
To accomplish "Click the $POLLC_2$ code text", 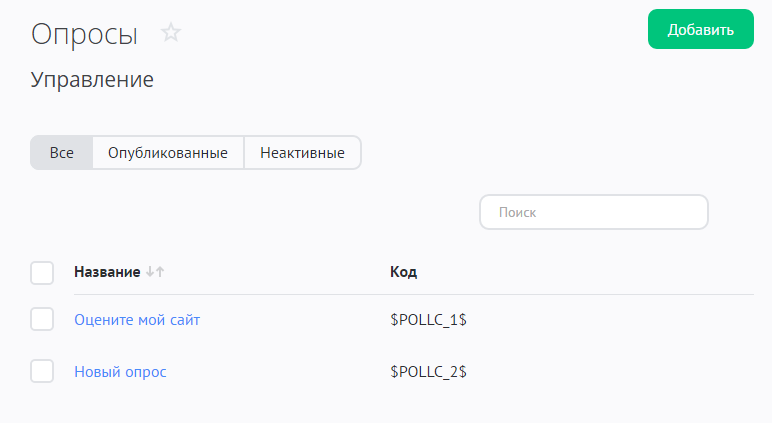I will 429,372.
